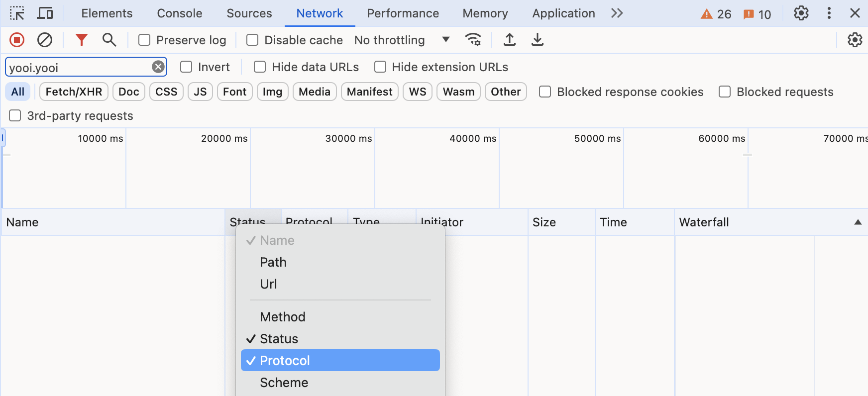Viewport: 868px width, 396px height.
Task: Toggle the red filter funnel icon
Action: tap(81, 40)
